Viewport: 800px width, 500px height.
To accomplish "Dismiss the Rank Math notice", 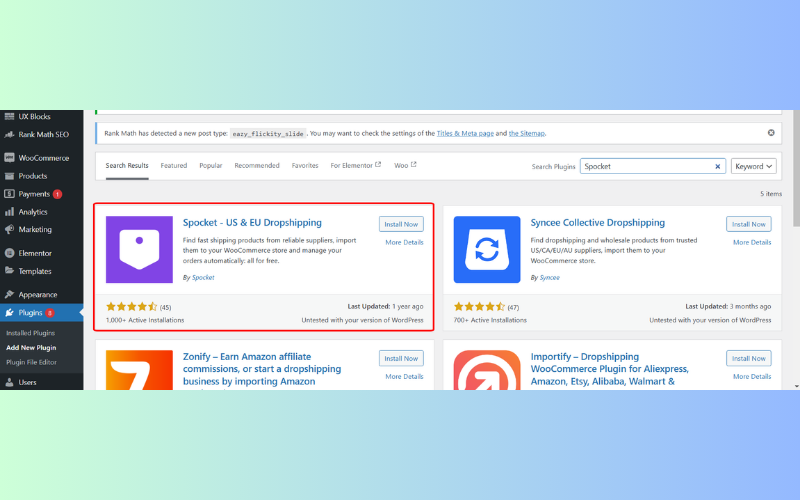I will [x=771, y=133].
